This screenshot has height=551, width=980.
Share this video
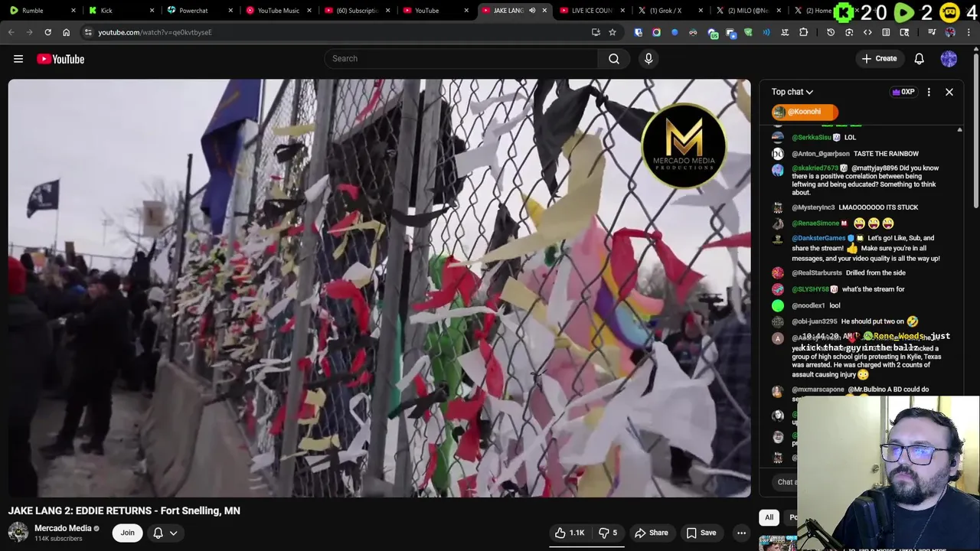tap(652, 533)
